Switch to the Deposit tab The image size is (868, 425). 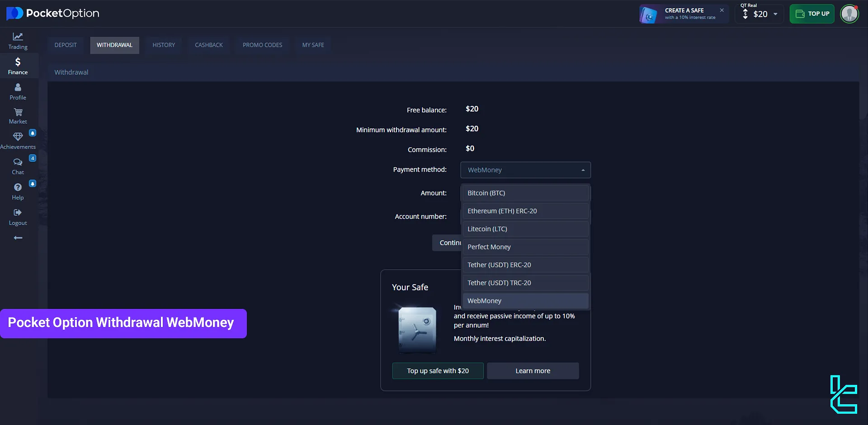66,45
